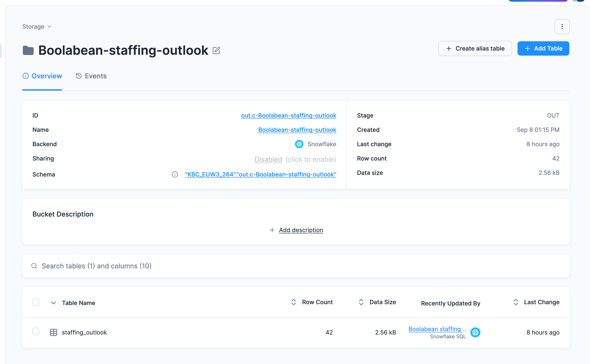Screen dimensions: 590x364
Task: Click the Created date Sep 8 01:15 PM
Action: 538,130
